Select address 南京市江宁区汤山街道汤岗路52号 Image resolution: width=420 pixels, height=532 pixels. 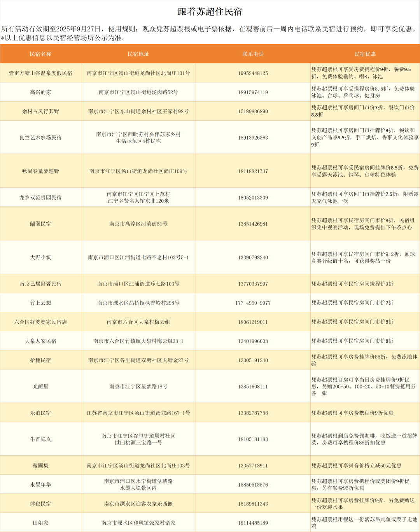pyautogui.click(x=138, y=92)
